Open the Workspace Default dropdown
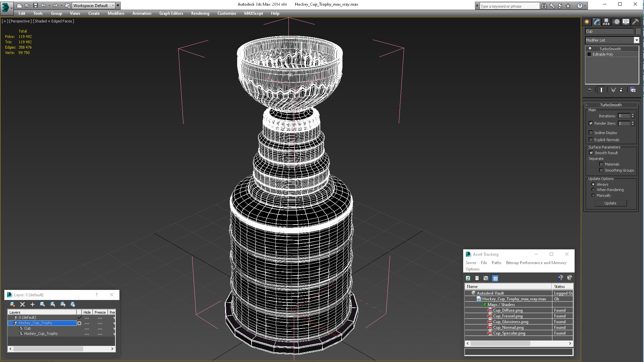Screen dimensions: 644x362 (93, 5)
